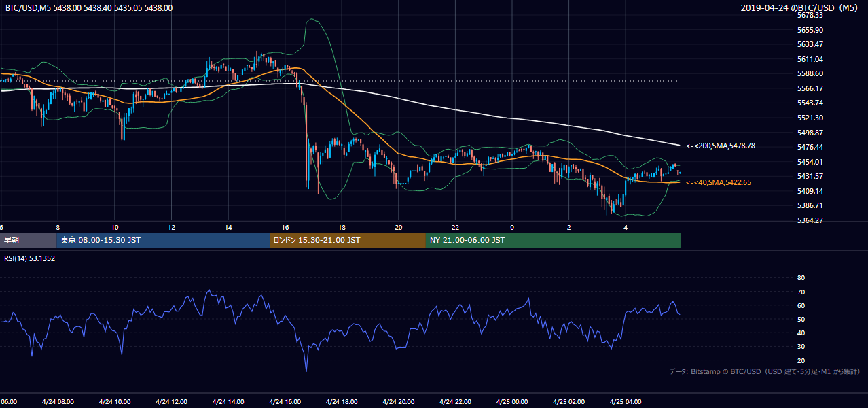Click the 4/24 08:00 time axis label
868x408 pixels.
click(x=58, y=402)
